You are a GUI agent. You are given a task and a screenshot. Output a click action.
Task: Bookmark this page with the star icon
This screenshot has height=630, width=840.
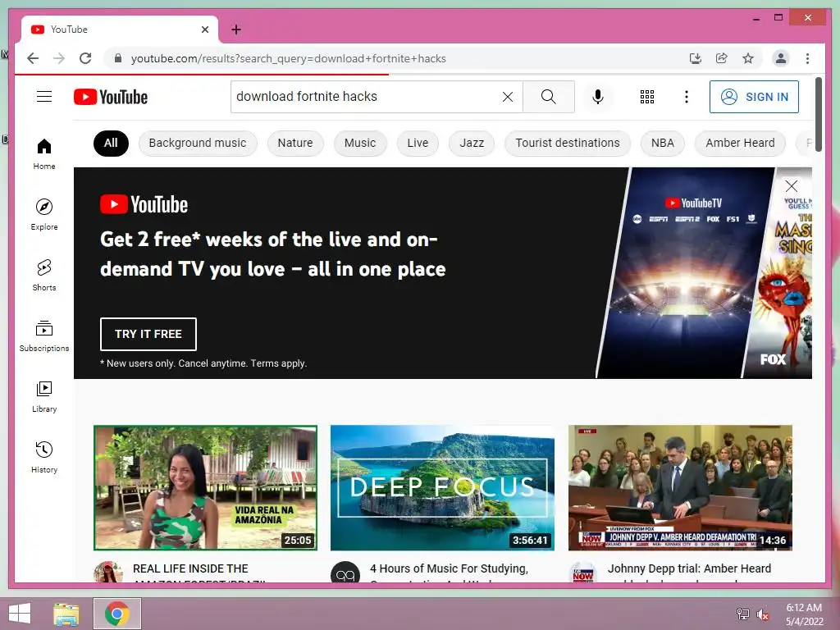(x=748, y=58)
